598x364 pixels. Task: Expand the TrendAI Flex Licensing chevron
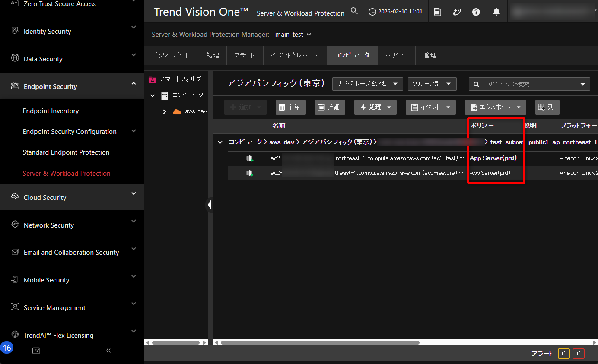[x=134, y=331]
